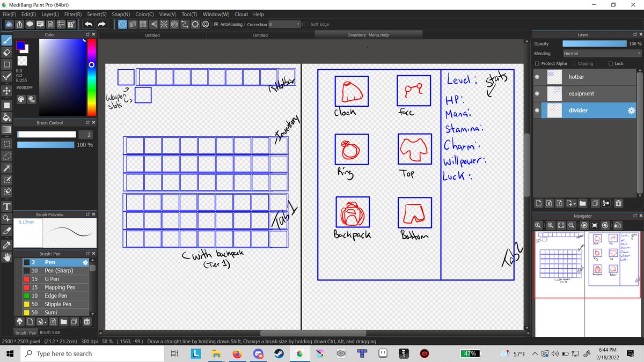Viewport: 644px width, 362px height.
Task: Adjust the layer Opacity slider
Action: (x=594, y=43)
